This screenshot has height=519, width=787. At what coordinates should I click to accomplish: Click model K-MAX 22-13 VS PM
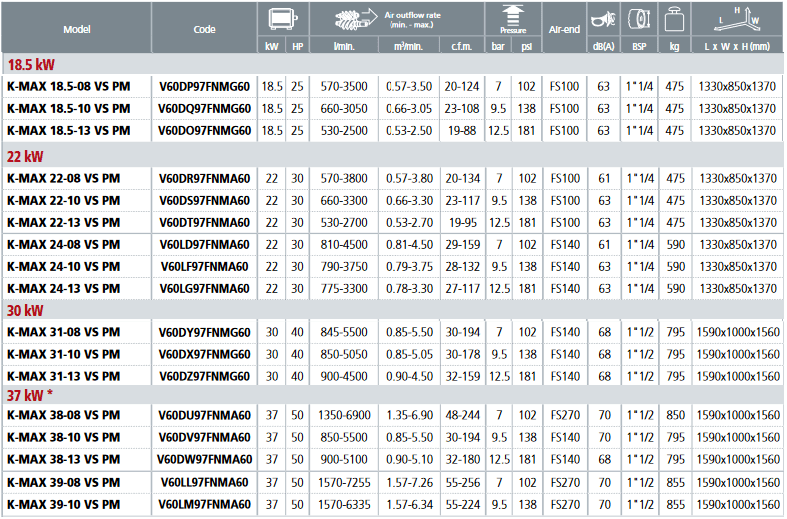click(64, 222)
